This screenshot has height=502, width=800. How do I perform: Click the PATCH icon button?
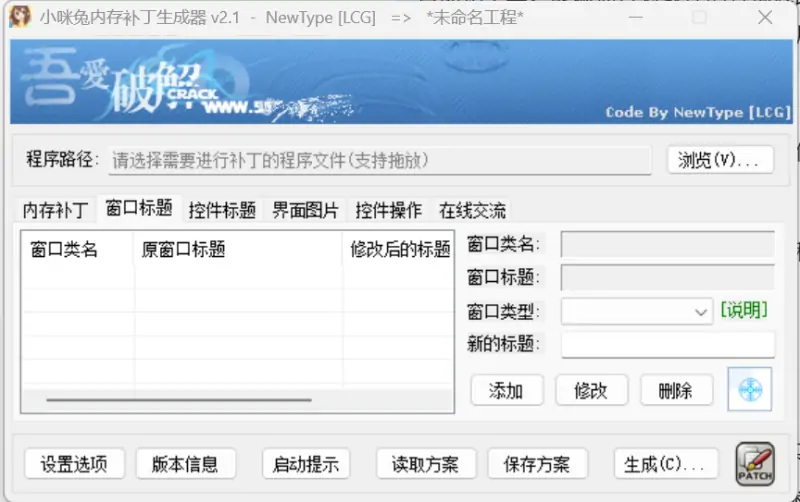coord(755,464)
